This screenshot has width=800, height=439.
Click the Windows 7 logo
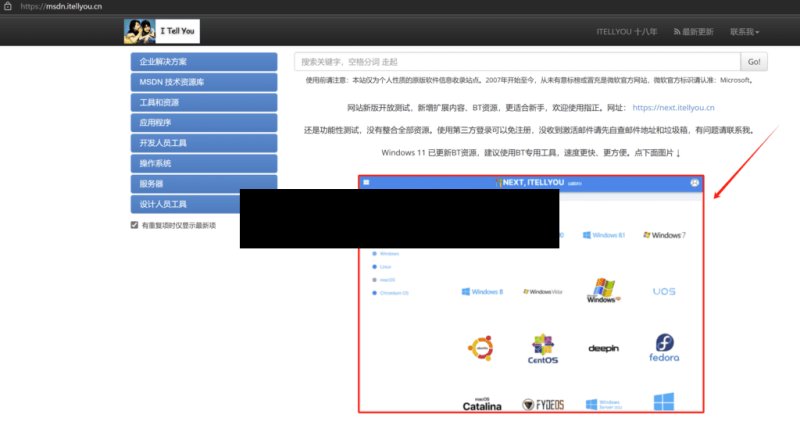(664, 235)
